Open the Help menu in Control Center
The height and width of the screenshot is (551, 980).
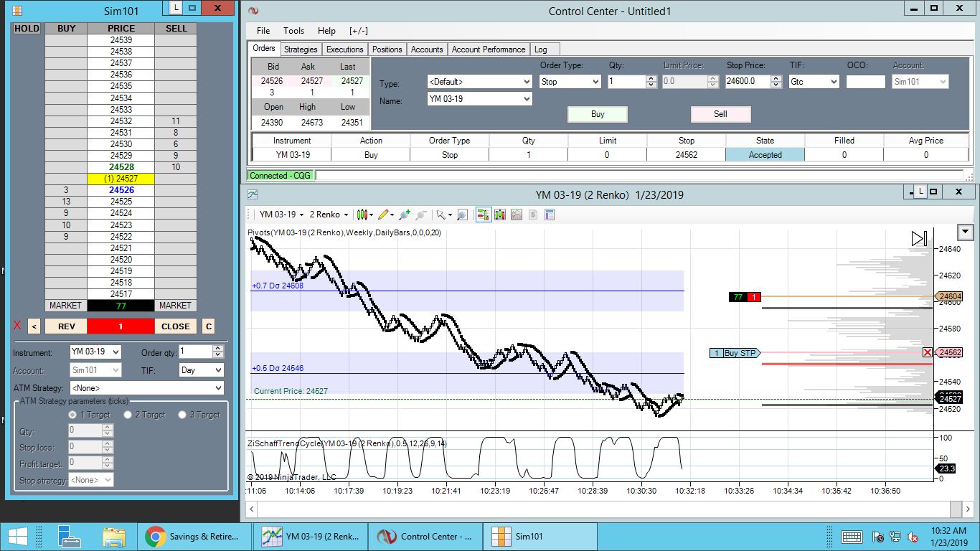pos(326,31)
